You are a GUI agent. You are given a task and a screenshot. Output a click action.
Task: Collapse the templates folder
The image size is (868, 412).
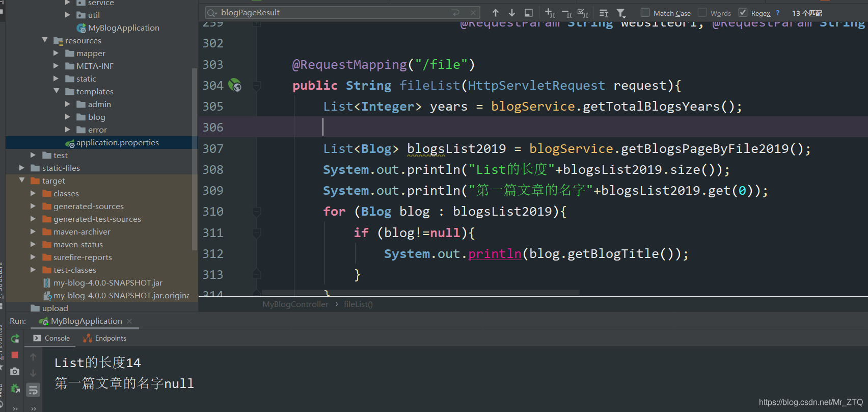point(56,91)
